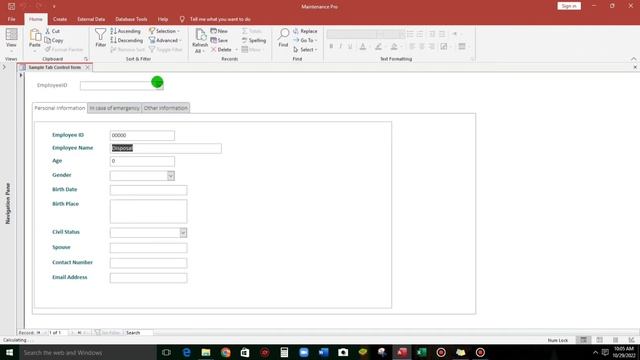640x360 pixels.
Task: Open Microsoft Edge from taskbar
Action: (x=187, y=352)
